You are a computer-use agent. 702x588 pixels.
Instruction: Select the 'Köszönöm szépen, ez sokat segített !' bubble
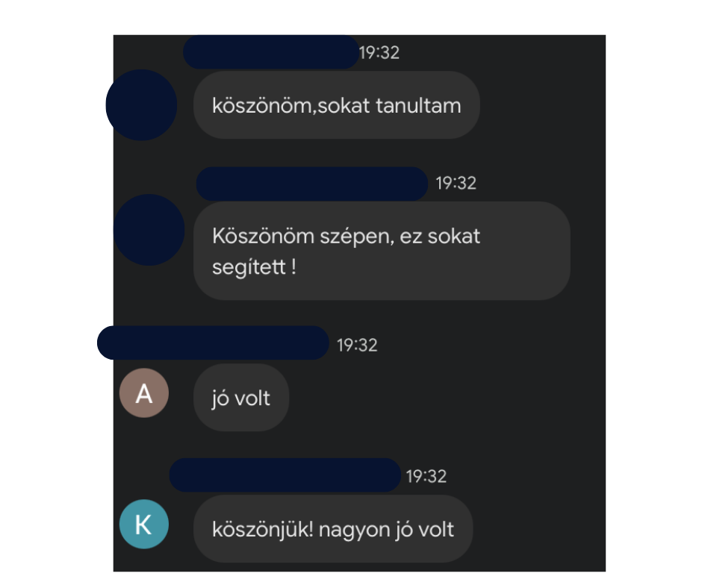(382, 251)
